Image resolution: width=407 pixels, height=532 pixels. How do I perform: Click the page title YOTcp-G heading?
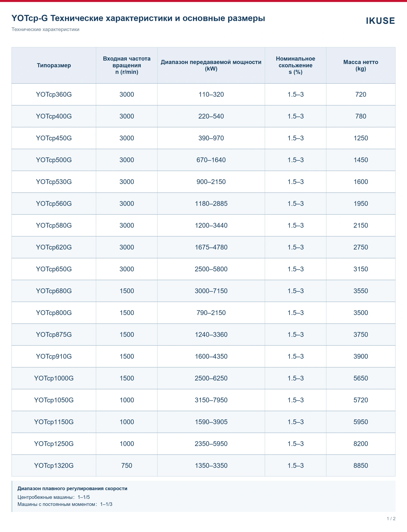(138, 18)
